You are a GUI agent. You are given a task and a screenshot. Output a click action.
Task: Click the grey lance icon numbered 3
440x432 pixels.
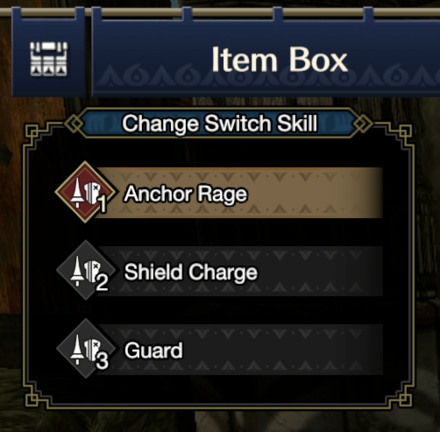[x=86, y=349]
